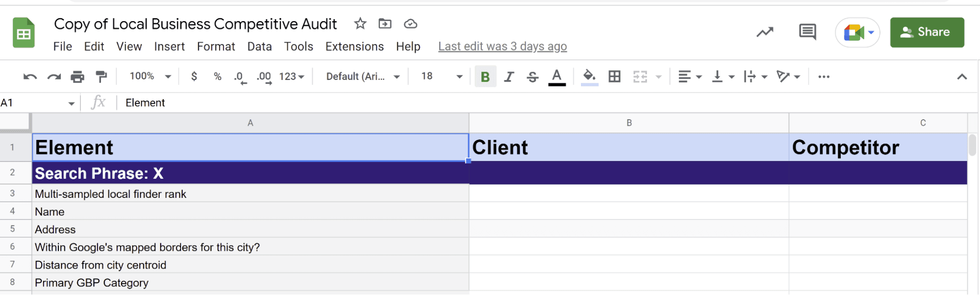Open the fill color picker
This screenshot has width=980, height=295.
coord(589,77)
